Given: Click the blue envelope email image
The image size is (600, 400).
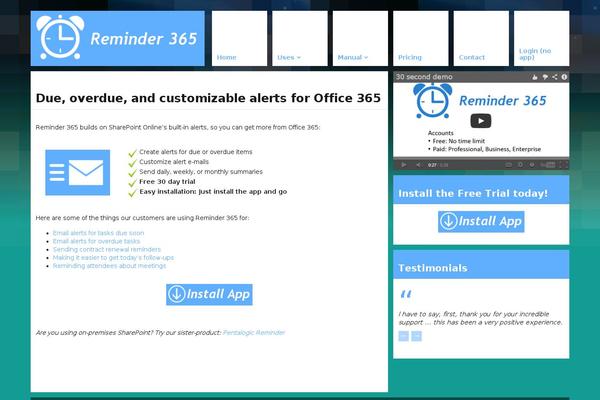Looking at the screenshot, I should click(x=78, y=172).
